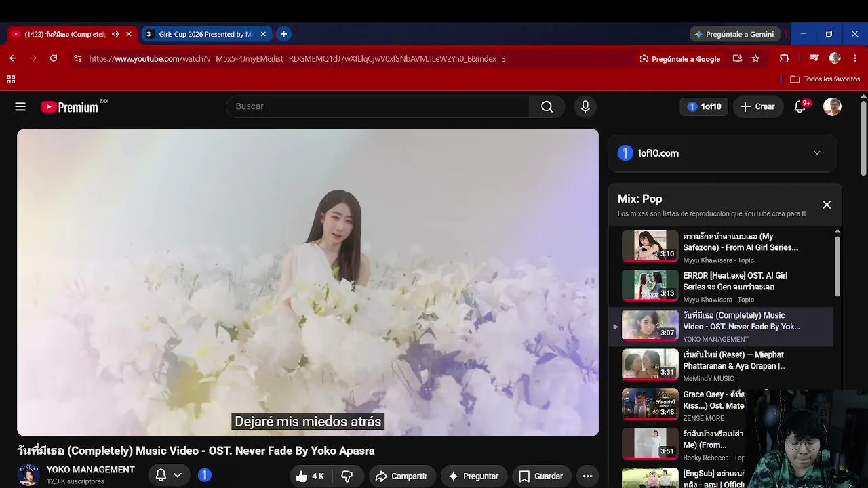Click Pregúntale a Google in address bar

(680, 59)
